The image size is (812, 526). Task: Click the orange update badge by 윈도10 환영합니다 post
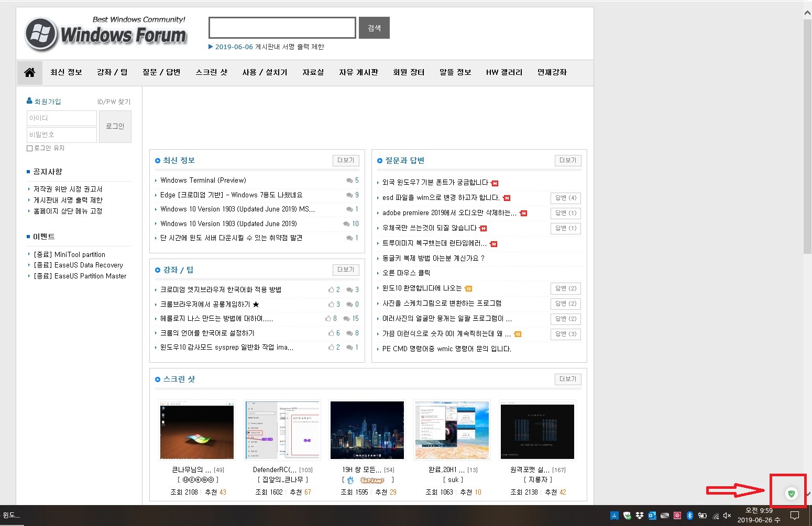(x=468, y=288)
